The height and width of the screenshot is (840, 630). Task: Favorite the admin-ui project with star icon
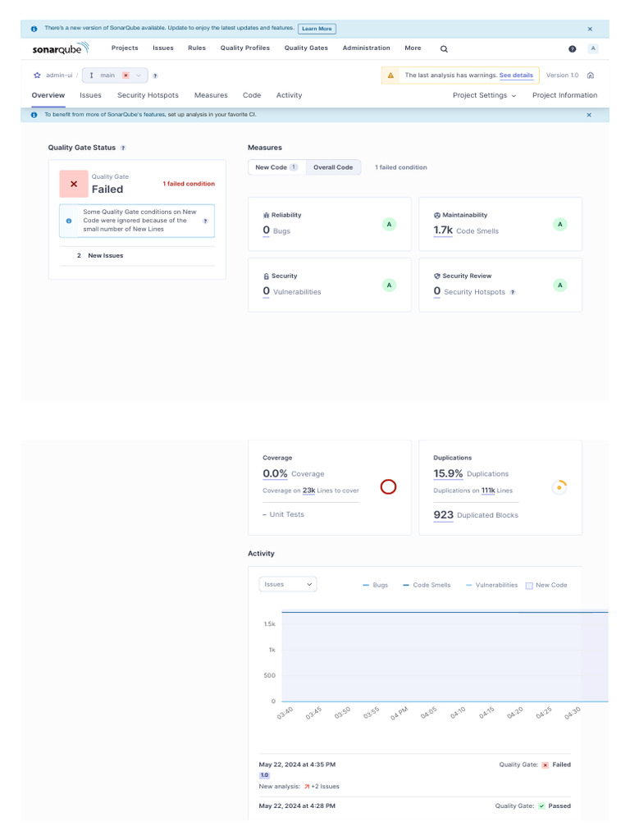tap(37, 75)
